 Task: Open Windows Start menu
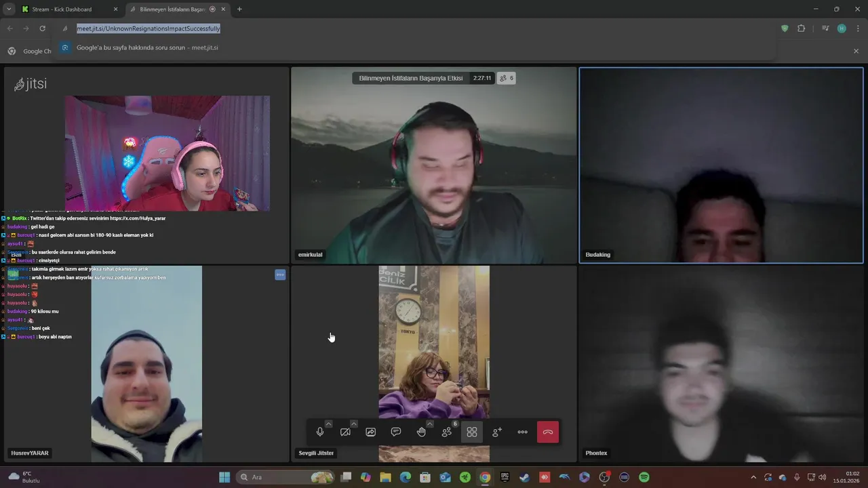pyautogui.click(x=224, y=477)
